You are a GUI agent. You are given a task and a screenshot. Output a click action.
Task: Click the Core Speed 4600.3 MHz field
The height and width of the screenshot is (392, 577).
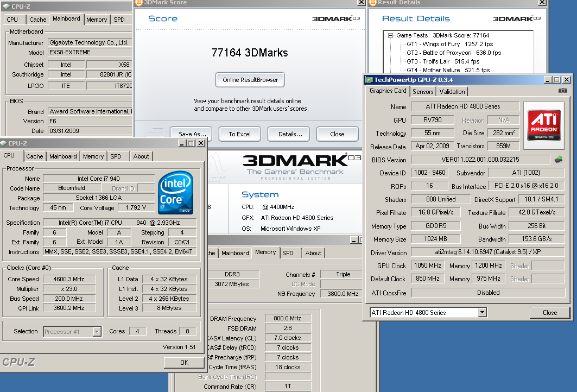69,279
